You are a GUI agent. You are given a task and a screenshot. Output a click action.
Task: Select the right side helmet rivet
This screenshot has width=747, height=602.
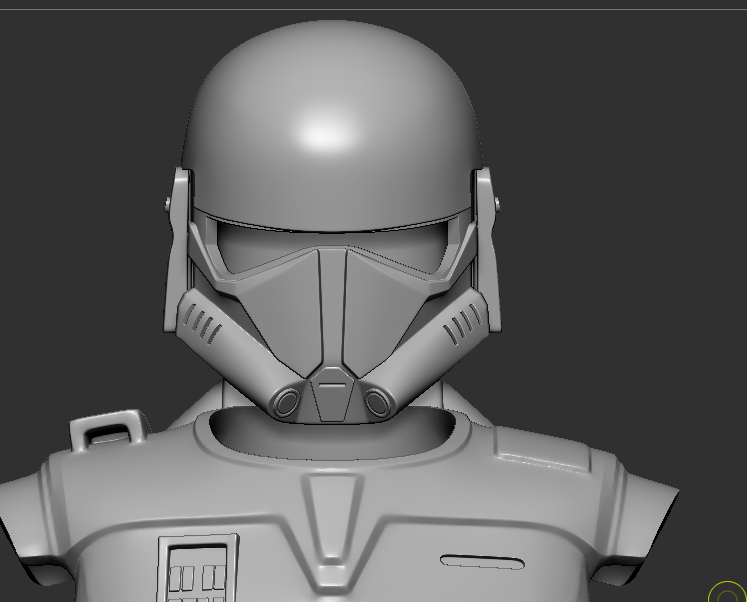click(497, 203)
